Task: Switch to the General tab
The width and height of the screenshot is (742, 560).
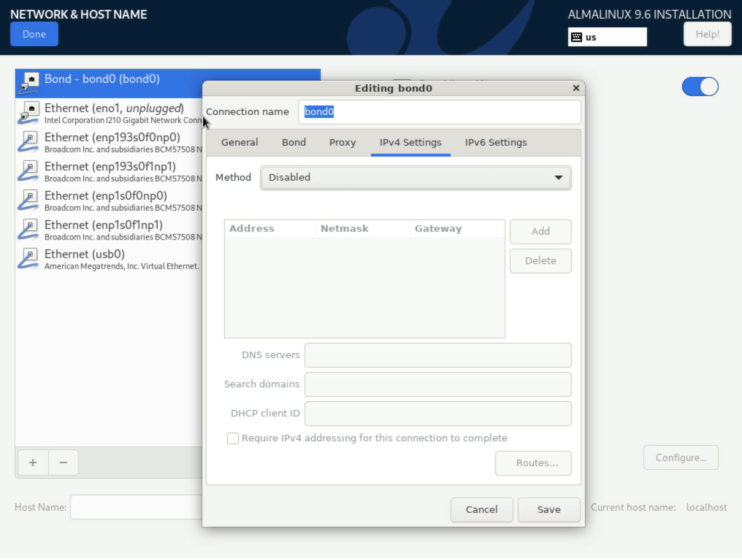Action: tap(240, 143)
